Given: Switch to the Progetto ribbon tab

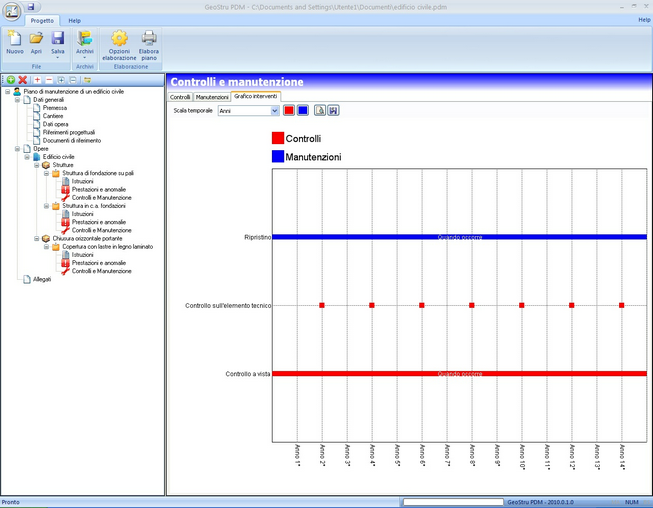Looking at the screenshot, I should 42,20.
